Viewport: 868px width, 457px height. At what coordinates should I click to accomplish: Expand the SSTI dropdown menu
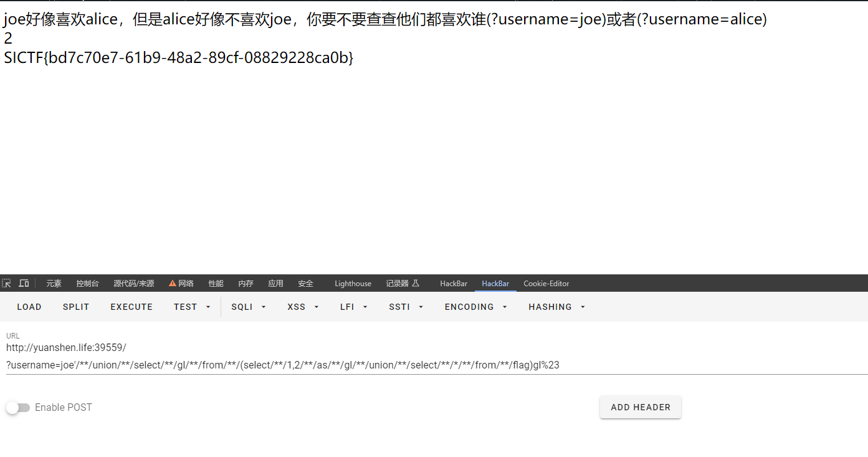pos(406,307)
